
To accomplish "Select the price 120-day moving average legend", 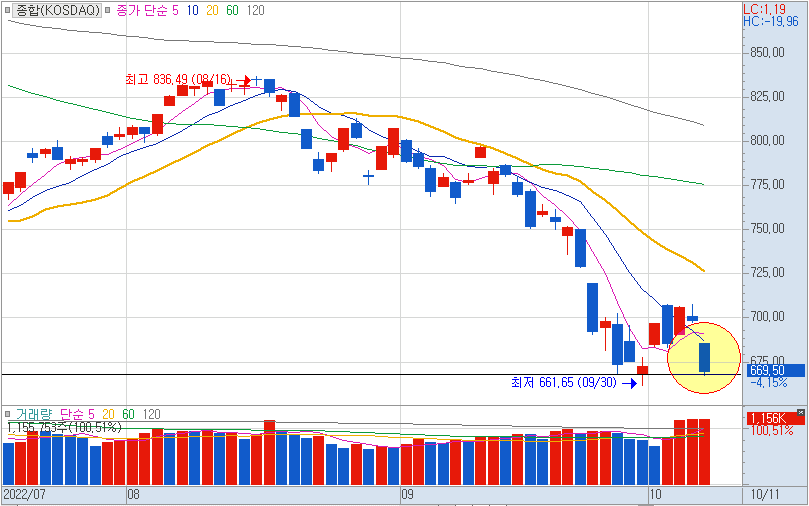I will click(255, 10).
